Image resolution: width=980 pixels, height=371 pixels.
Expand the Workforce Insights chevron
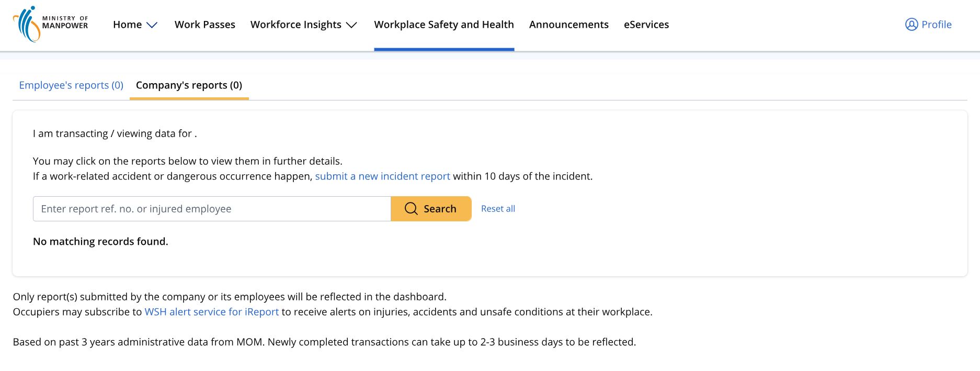point(351,25)
